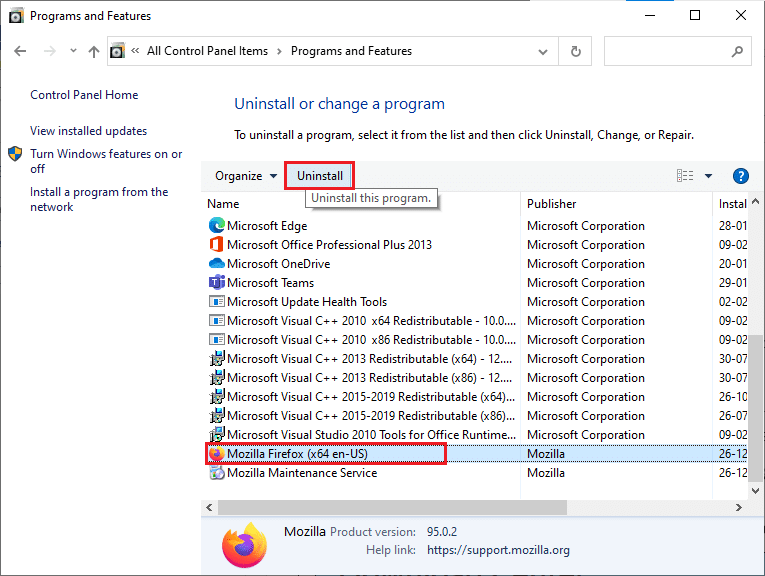Click the Uninstall toolbar button
Viewport: 765px width, 576px height.
coord(320,176)
